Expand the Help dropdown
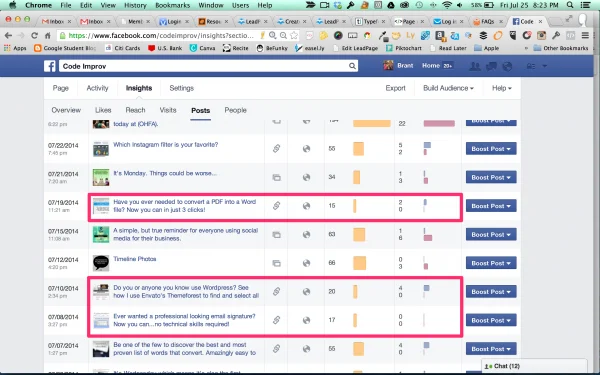Image resolution: width=600 pixels, height=375 pixels. tap(502, 88)
